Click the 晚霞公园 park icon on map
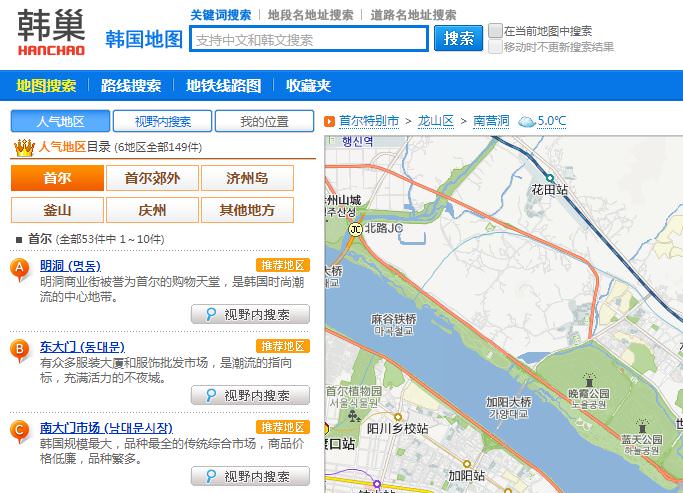The width and height of the screenshot is (683, 493). pyautogui.click(x=589, y=380)
